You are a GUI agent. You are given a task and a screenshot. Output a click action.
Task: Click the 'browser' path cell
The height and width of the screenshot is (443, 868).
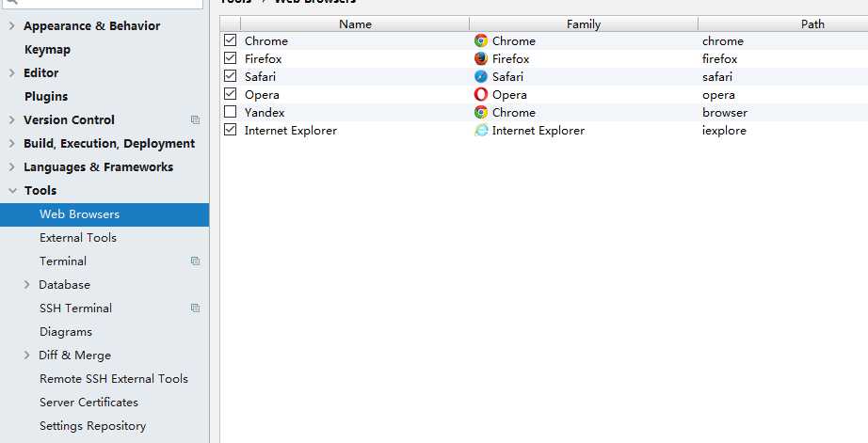click(782, 112)
